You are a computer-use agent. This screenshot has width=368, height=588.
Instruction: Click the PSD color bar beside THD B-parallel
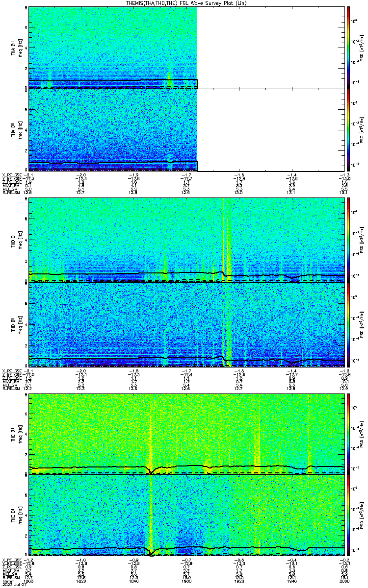pyautogui.click(x=348, y=324)
